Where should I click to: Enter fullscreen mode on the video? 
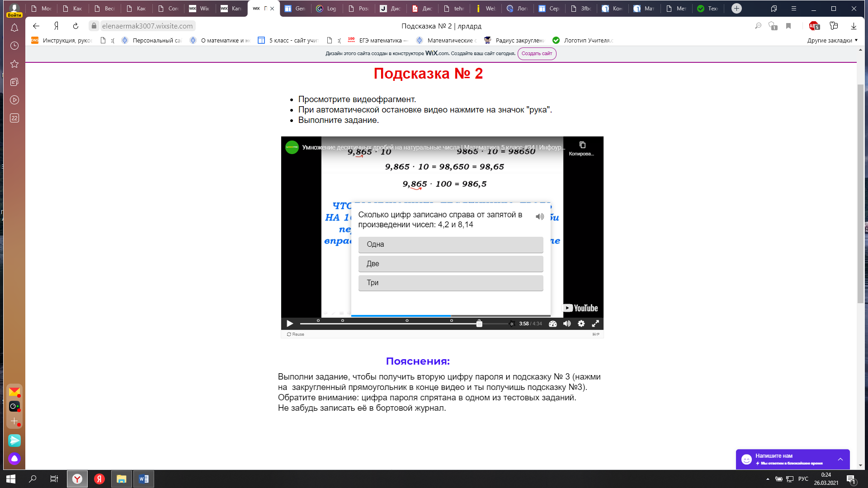[x=595, y=324]
